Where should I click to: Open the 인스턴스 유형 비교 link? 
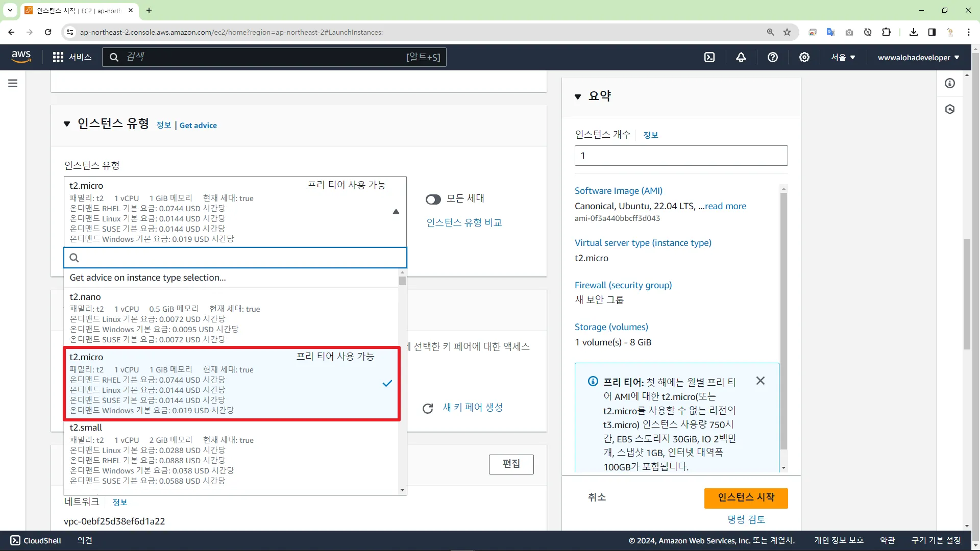(464, 222)
